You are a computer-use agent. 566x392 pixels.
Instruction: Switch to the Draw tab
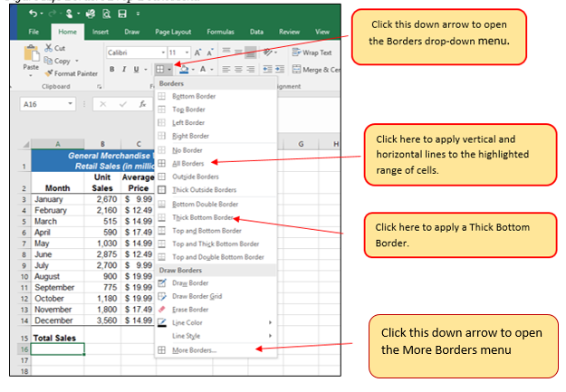coord(131,32)
